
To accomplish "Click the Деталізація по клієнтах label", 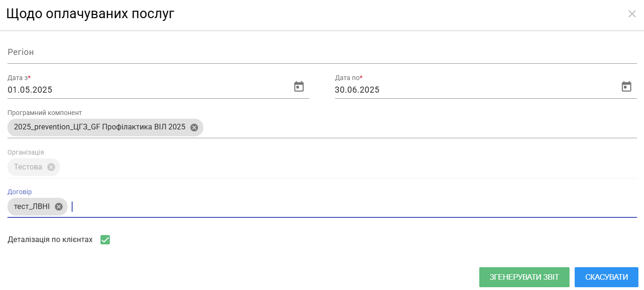I will (50, 240).
